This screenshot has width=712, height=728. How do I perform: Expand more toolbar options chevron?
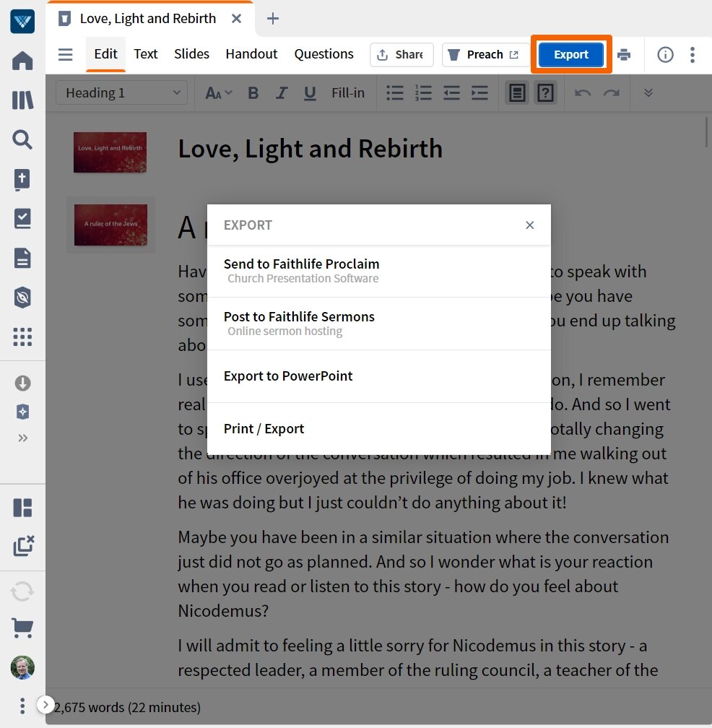648,93
